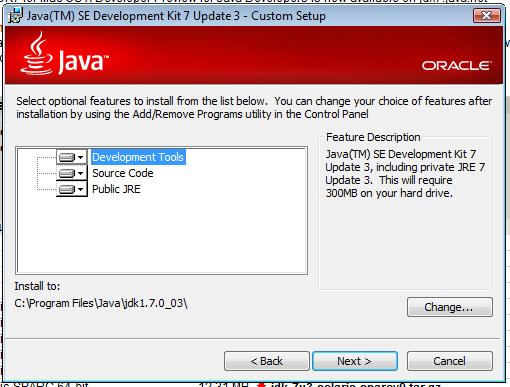Viewport: 510px width, 387px height.
Task: Open the Development Tools feature dropdown
Action: 72,157
